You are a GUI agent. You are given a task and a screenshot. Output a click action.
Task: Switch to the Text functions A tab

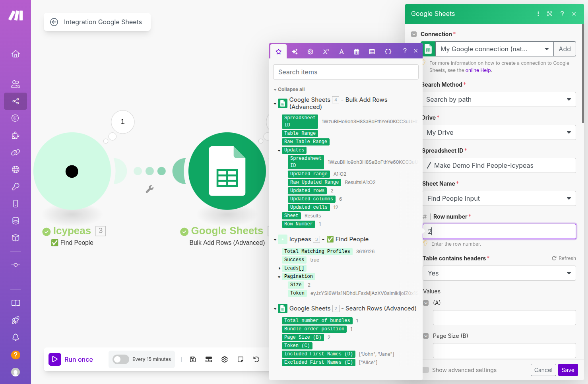point(342,52)
